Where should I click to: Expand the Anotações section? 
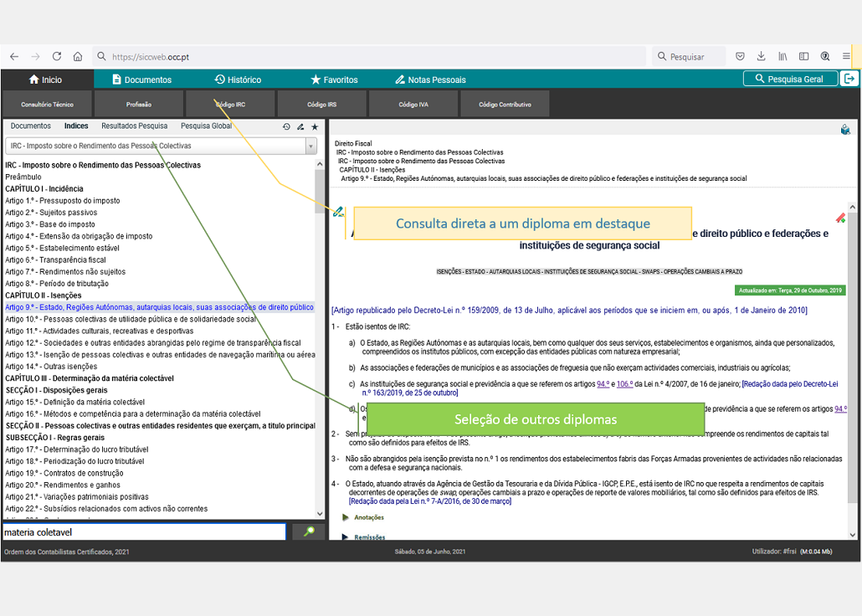[363, 517]
